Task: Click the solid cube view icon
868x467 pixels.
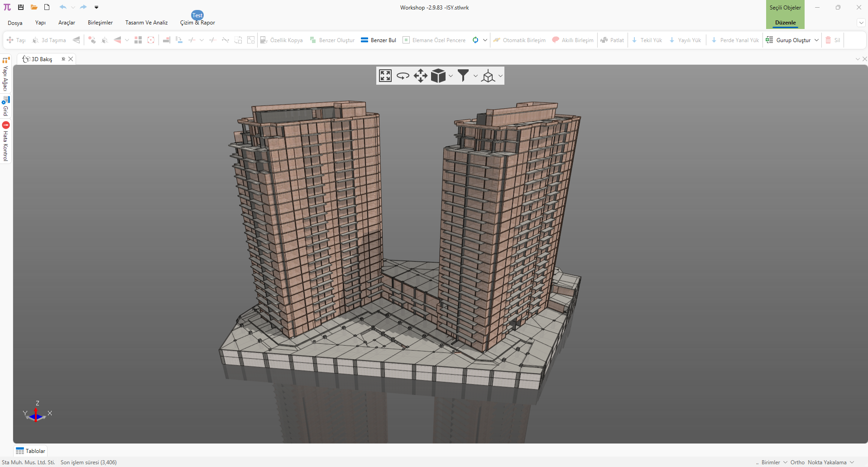Action: (x=438, y=76)
